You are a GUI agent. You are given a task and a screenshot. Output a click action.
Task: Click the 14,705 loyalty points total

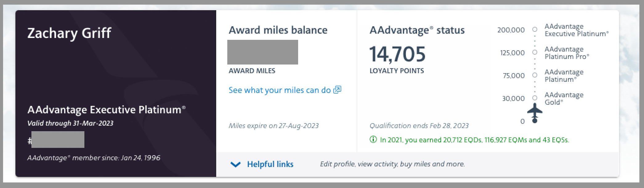click(x=397, y=54)
